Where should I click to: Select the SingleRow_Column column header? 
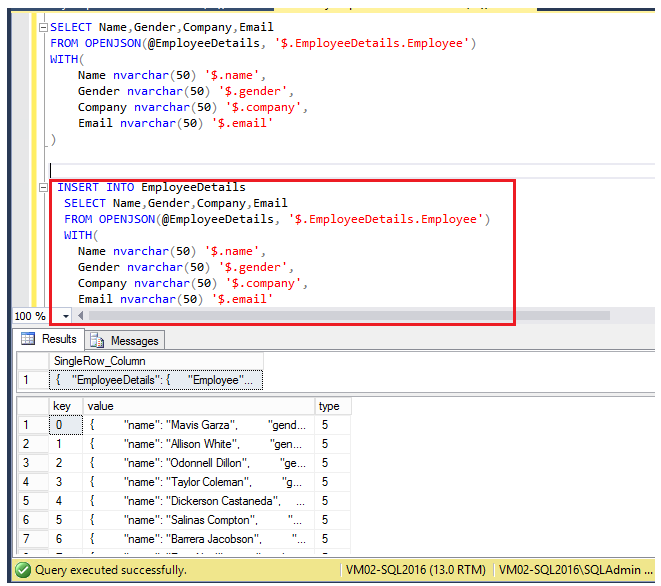tap(156, 361)
